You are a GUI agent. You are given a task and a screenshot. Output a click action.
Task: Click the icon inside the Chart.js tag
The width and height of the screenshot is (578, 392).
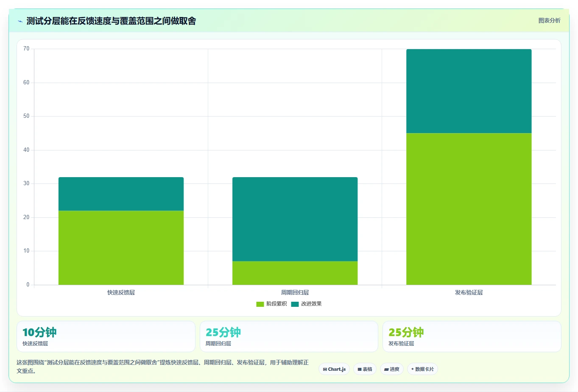pos(325,370)
